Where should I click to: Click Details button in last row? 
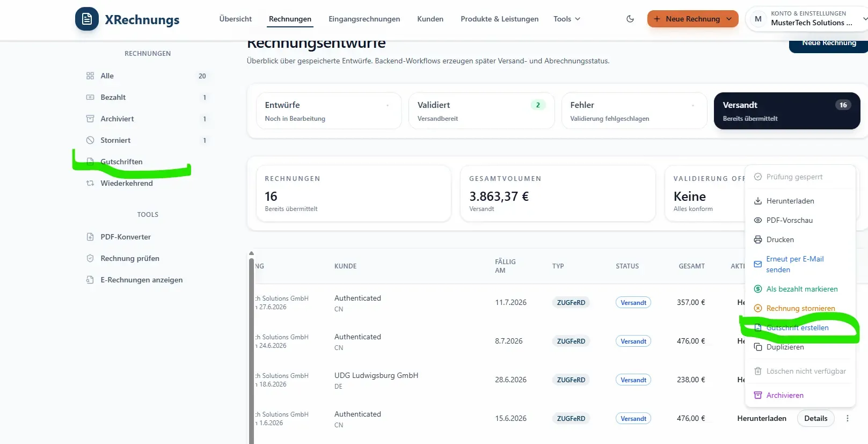[816, 418]
